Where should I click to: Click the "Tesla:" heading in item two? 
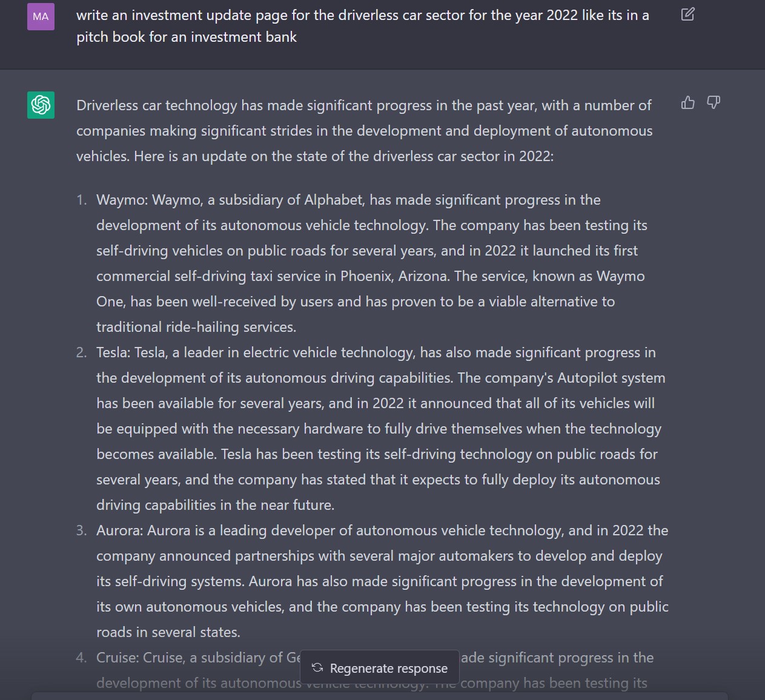tap(113, 353)
